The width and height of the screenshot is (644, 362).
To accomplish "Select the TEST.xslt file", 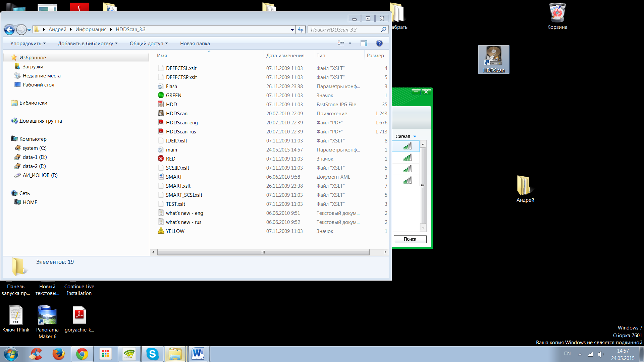I will pyautogui.click(x=175, y=204).
